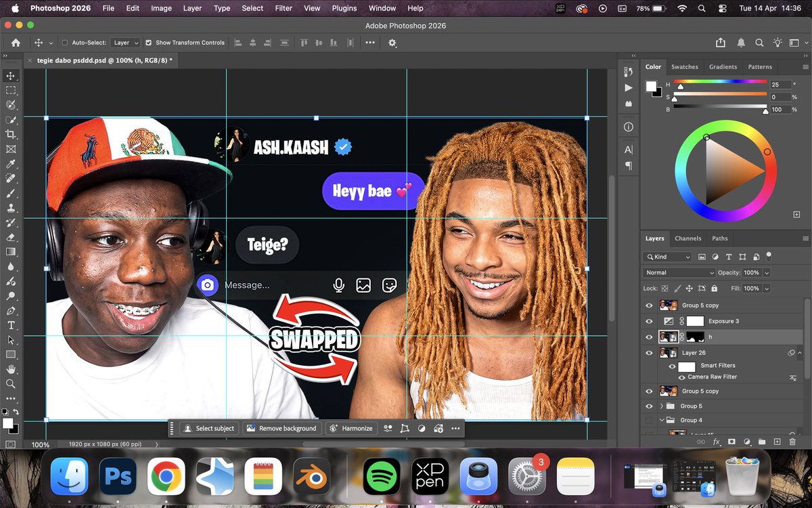Open the Normal blend mode dropdown

point(678,272)
